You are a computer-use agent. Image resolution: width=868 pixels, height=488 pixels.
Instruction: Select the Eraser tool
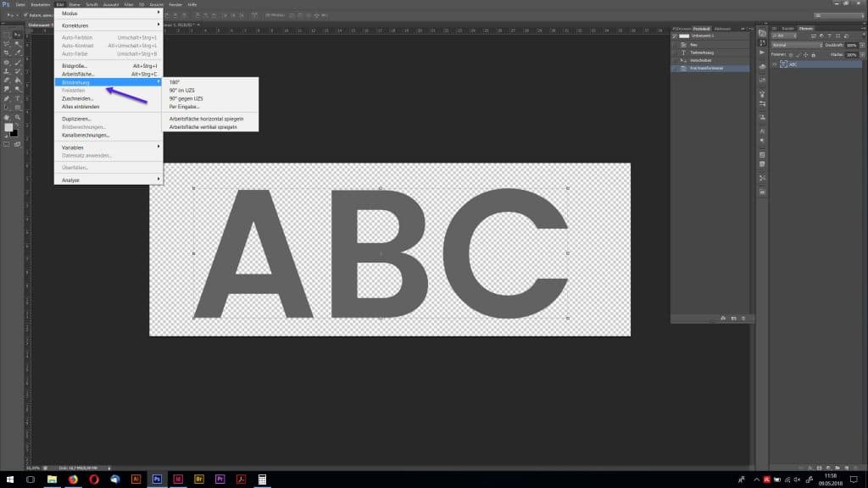(6, 80)
